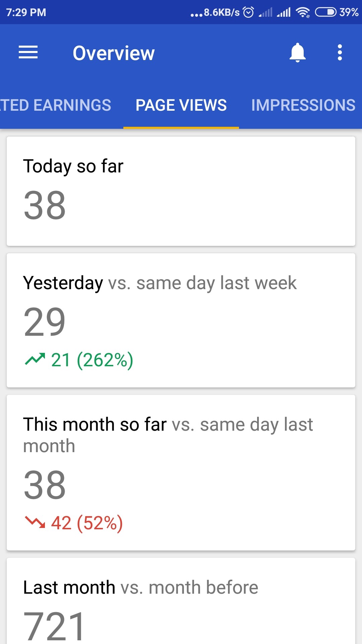
Task: Tap the 42 (52%) change value
Action: (x=87, y=523)
